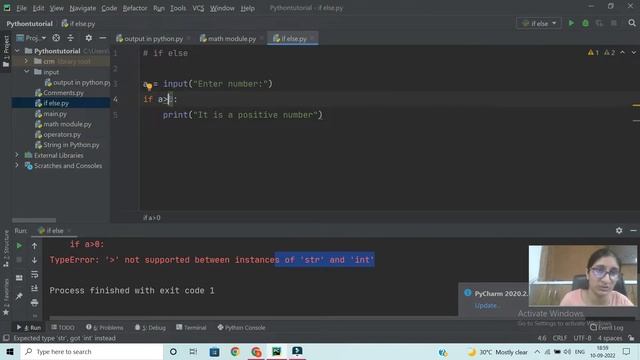Click the Project panel horizontal scrollbar
This screenshot has height=360, width=640.
click(x=34, y=220)
